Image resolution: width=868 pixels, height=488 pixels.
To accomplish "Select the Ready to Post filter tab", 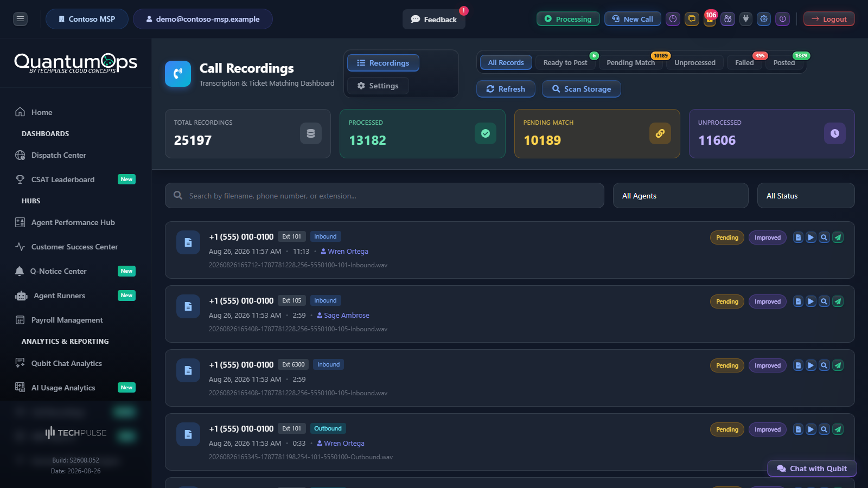I will pos(565,62).
